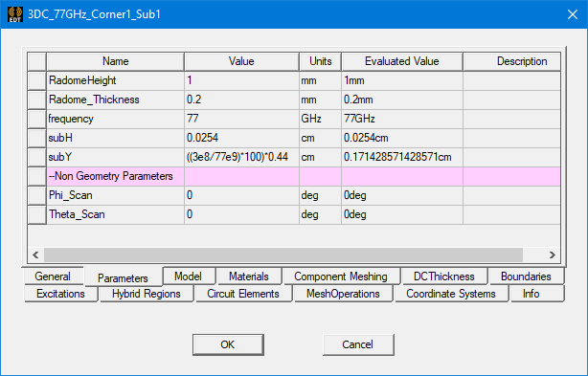Open the Circuit Elements tab
The height and width of the screenshot is (376, 588).
[x=243, y=294]
